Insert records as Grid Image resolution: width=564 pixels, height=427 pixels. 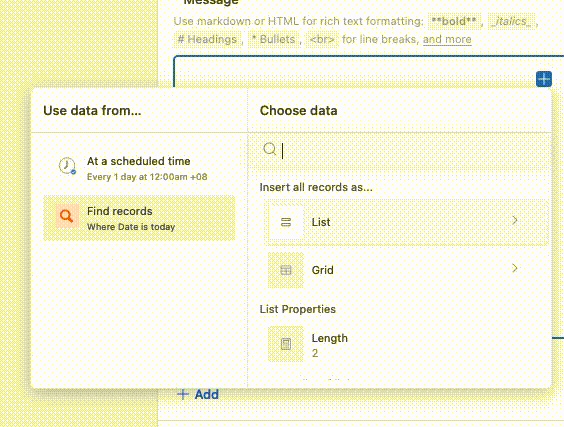(407, 270)
